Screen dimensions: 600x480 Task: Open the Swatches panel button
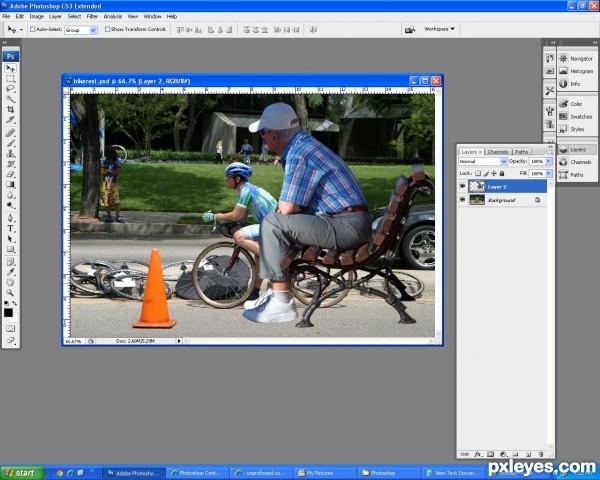point(576,117)
